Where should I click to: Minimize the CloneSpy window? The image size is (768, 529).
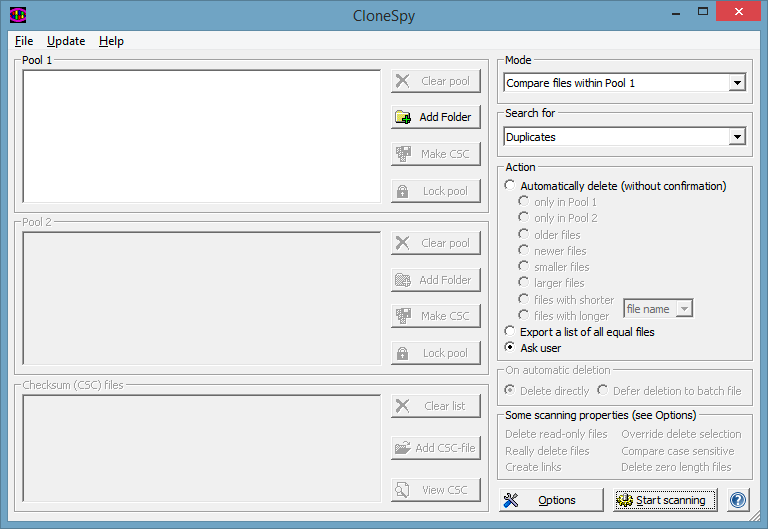pos(676,12)
